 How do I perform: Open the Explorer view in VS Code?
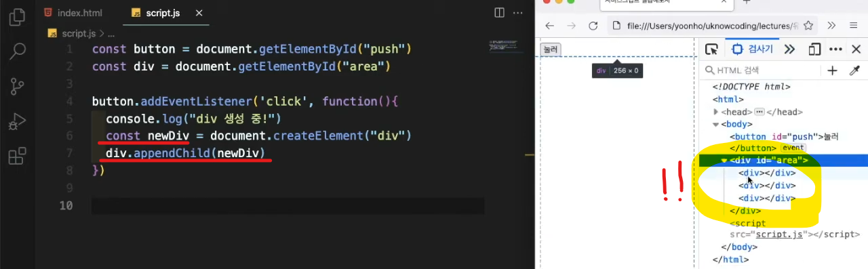point(17,17)
